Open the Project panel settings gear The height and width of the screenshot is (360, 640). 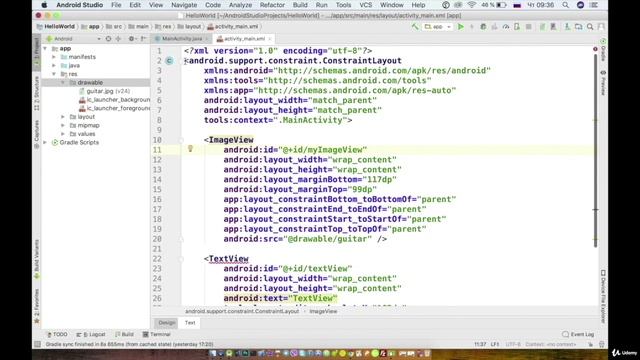point(131,39)
